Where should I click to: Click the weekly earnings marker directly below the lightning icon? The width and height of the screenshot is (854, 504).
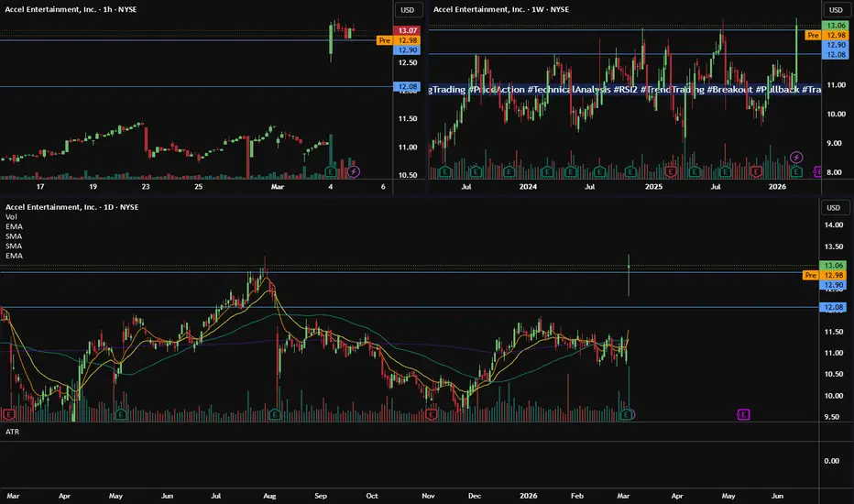796,171
